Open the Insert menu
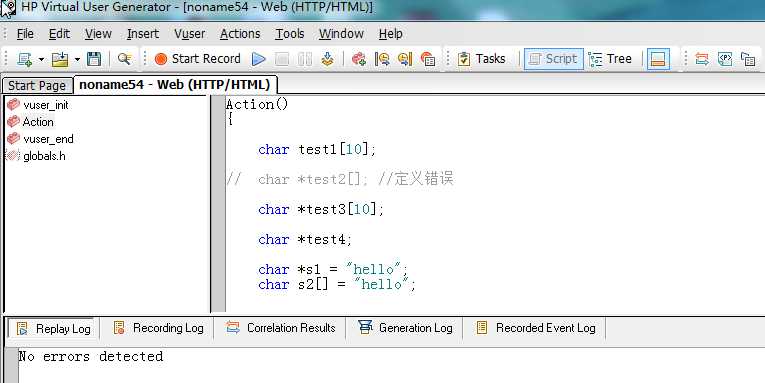 (x=143, y=34)
